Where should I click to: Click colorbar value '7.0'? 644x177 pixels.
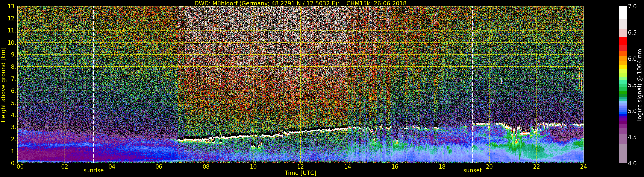click(x=632, y=6)
